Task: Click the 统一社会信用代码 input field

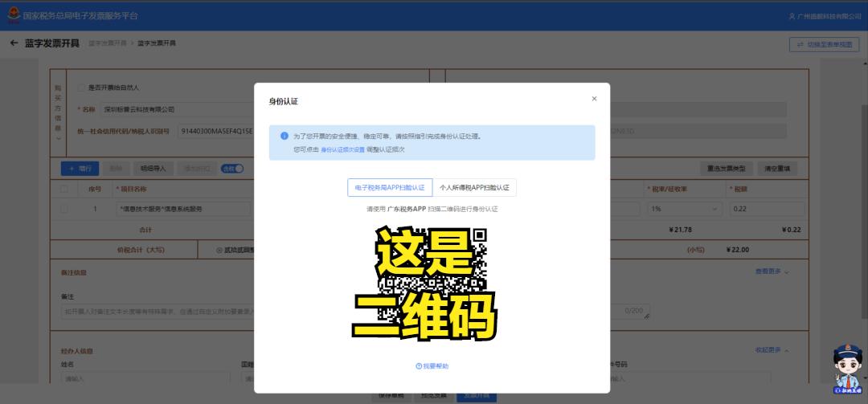Action: (216, 131)
